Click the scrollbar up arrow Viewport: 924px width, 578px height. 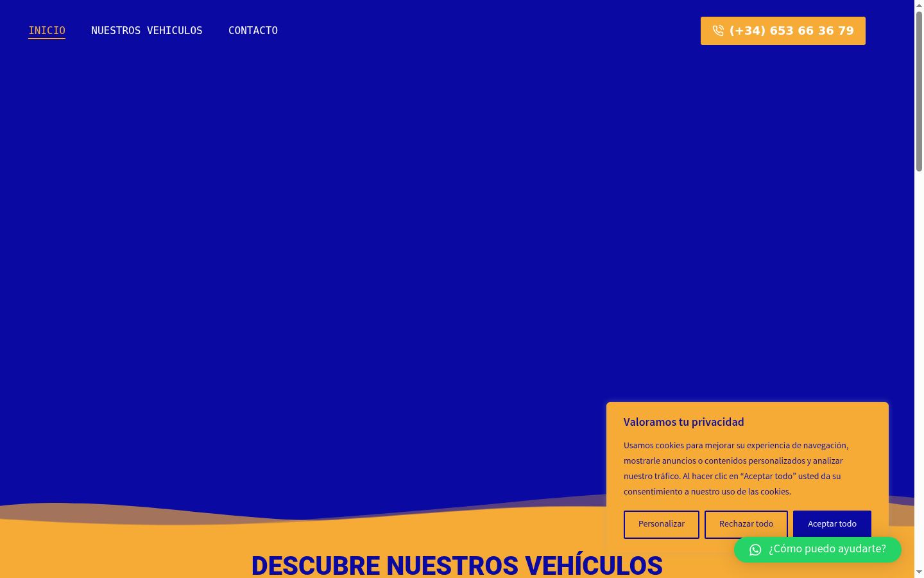pos(919,4)
